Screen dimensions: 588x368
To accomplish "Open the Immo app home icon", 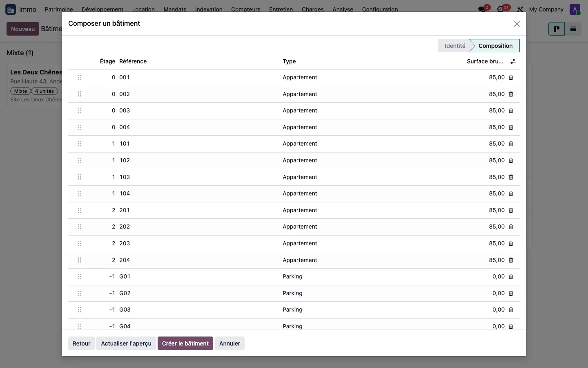I will point(11,9).
